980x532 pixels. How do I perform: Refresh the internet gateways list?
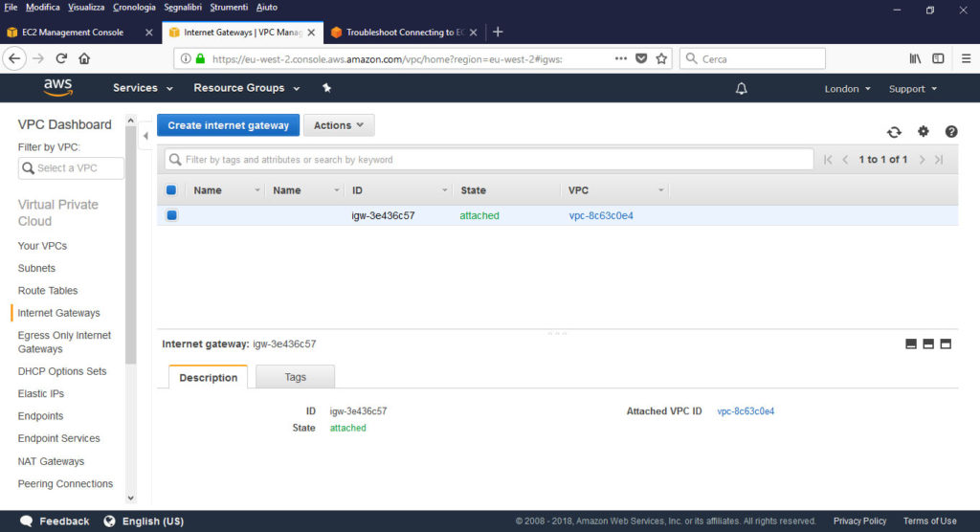(x=894, y=132)
